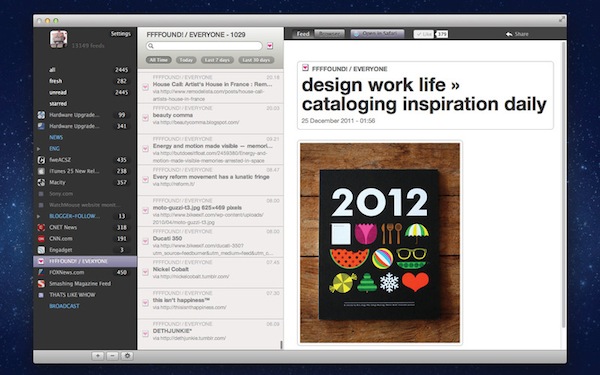Click the FOXNews.com feed icon
The image size is (600, 375).
[x=41, y=272]
